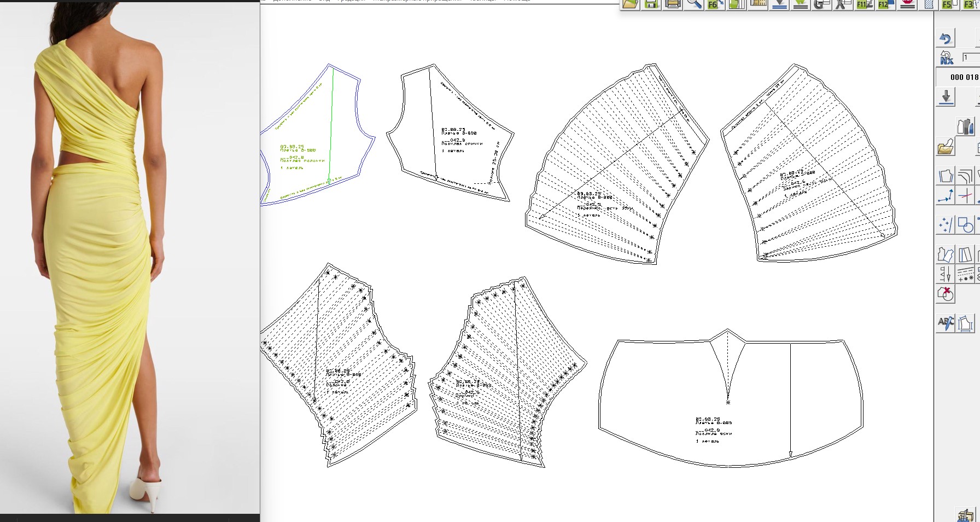The image size is (980, 522).
Task: Print using the printer toolbar icon
Action: pos(673,4)
